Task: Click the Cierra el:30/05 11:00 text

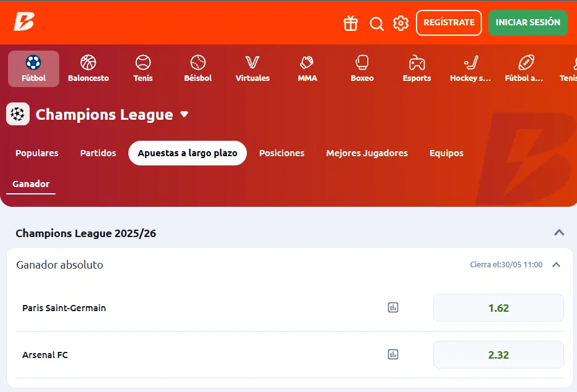Action: click(506, 265)
